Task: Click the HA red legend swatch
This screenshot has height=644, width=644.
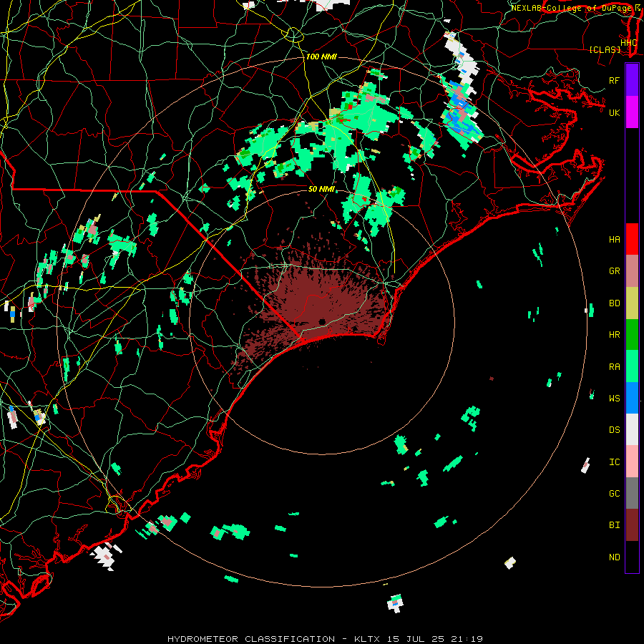Action: (632, 239)
